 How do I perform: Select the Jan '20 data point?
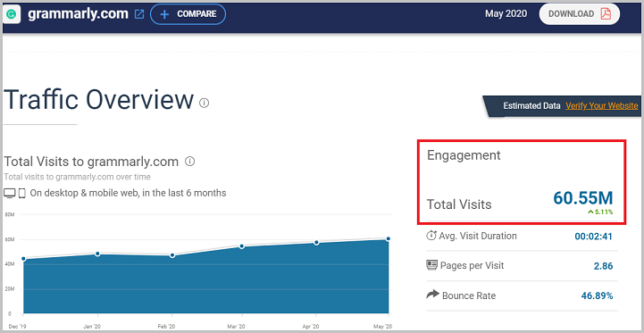pos(97,254)
